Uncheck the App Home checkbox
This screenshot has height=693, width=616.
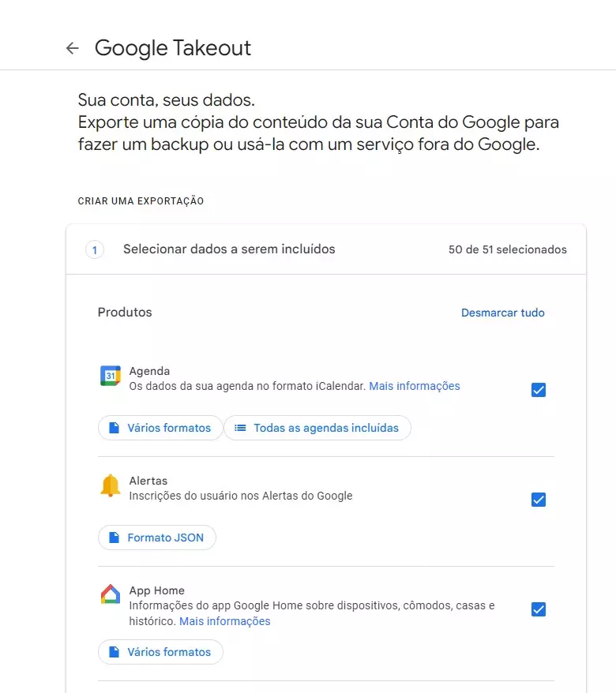pos(538,609)
